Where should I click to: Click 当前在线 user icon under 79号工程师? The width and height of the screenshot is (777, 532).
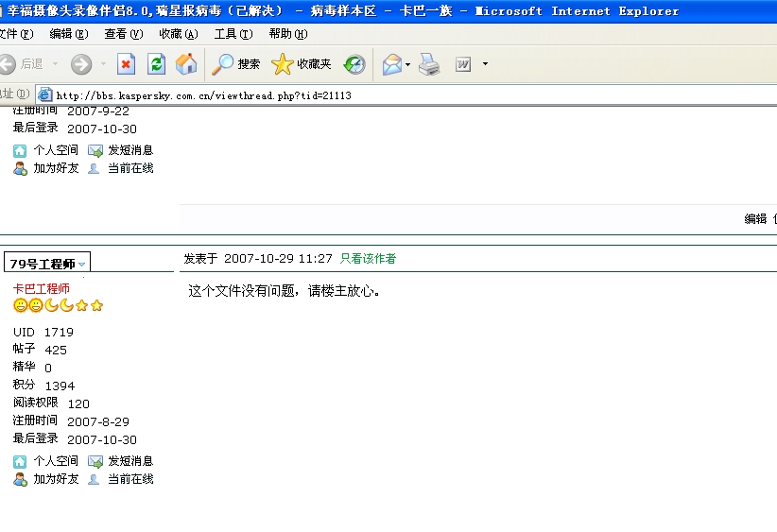(x=94, y=480)
